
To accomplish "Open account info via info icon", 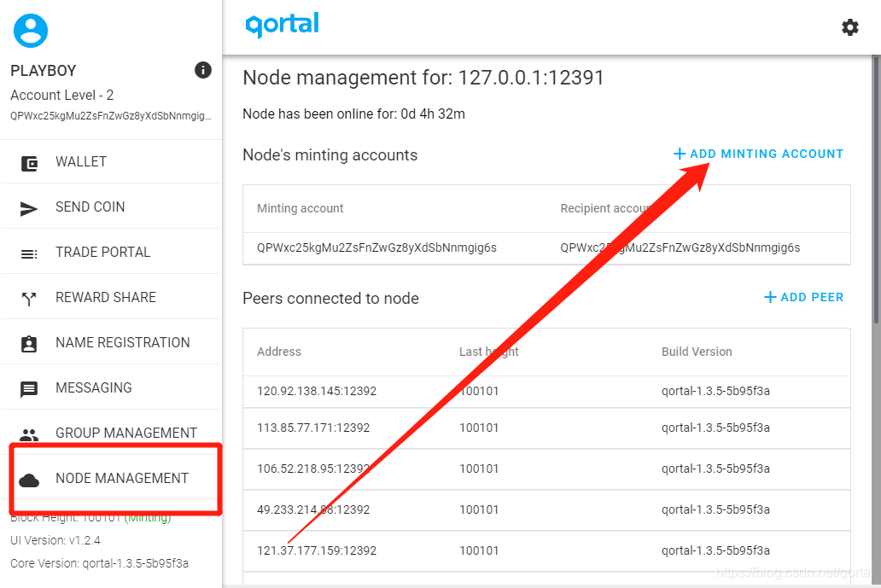I will pyautogui.click(x=203, y=70).
